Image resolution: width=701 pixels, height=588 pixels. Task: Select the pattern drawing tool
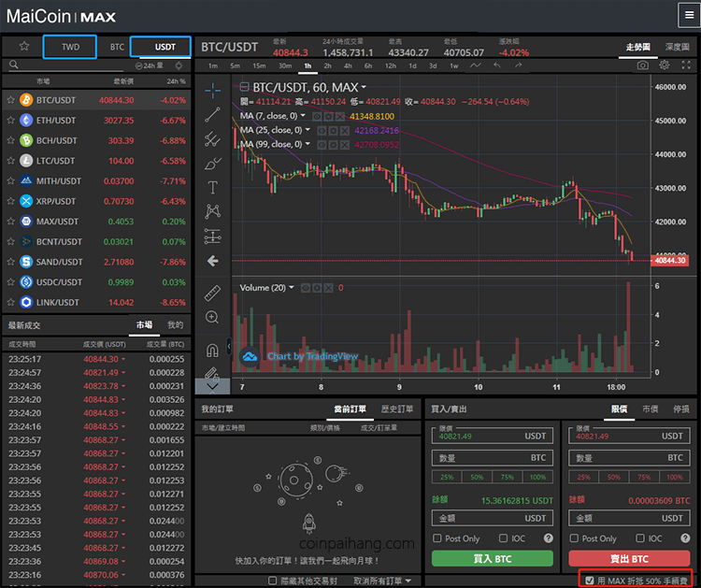(x=213, y=211)
